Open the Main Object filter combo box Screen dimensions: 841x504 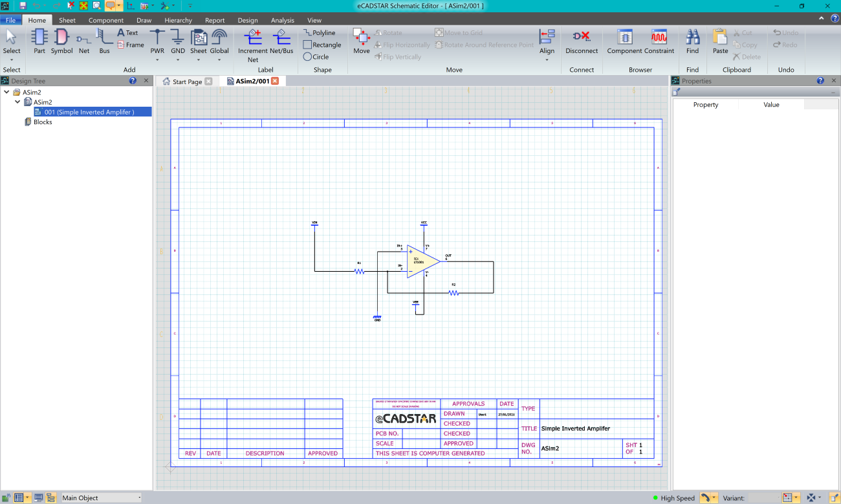[x=101, y=498]
